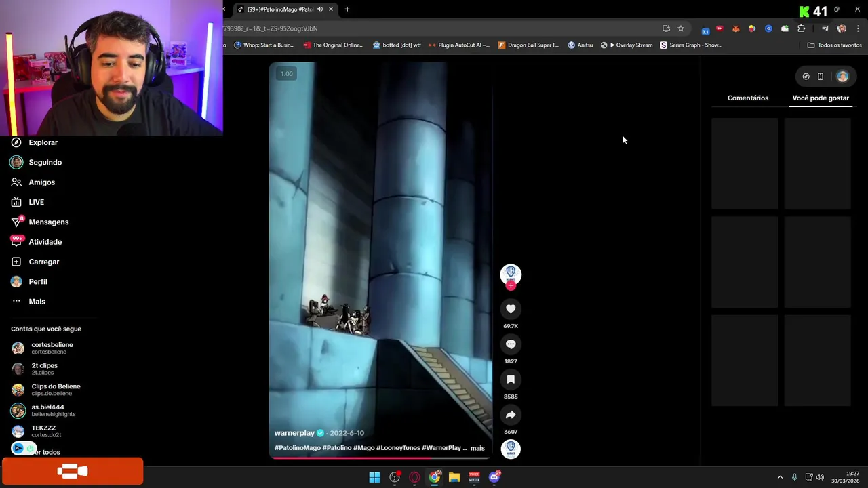Go to the Seguindo feed

pos(36,162)
